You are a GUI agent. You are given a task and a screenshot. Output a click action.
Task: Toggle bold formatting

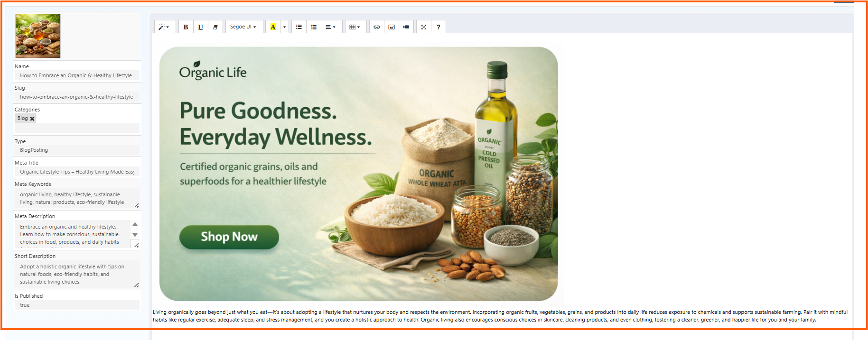point(186,27)
